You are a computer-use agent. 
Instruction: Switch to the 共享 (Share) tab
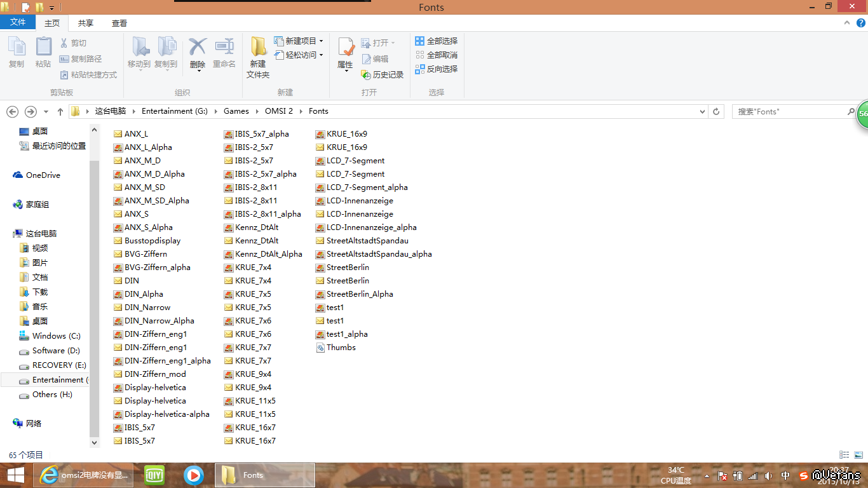coord(86,23)
